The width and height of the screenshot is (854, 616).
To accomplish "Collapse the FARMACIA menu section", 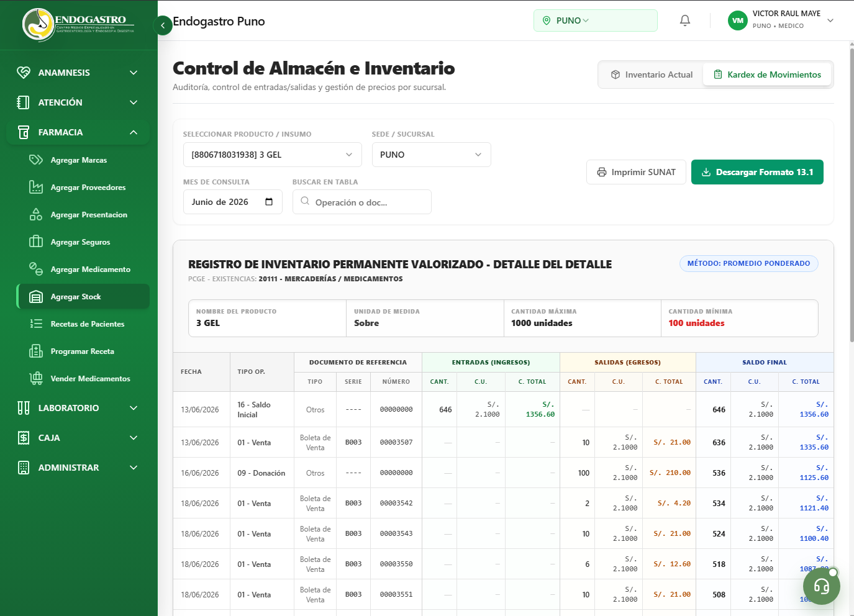I will tap(78, 132).
